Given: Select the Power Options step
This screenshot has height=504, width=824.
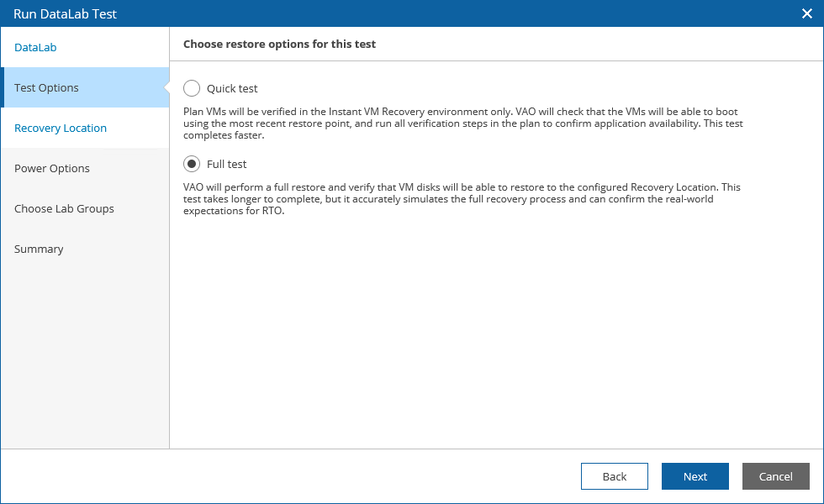Looking at the screenshot, I should point(52,169).
